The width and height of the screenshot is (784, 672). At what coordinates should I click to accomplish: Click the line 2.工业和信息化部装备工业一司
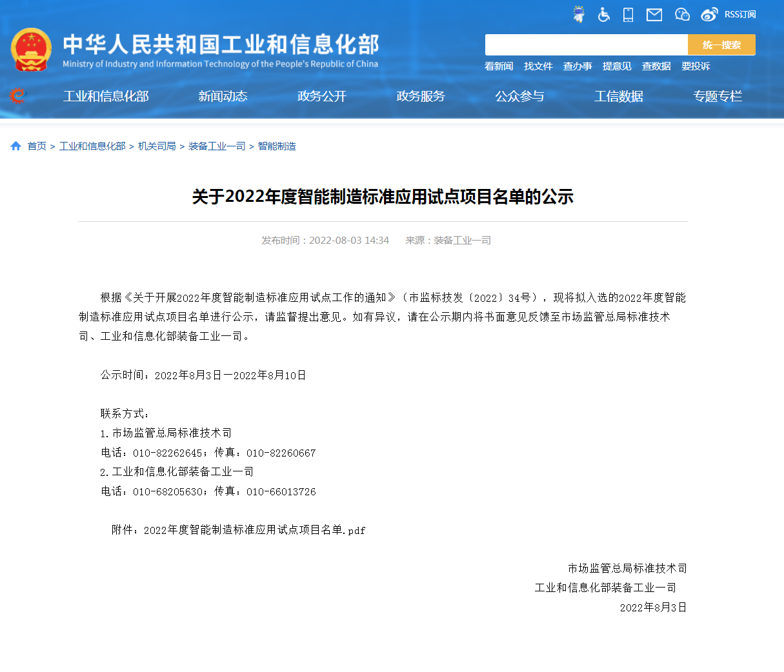[x=177, y=472]
